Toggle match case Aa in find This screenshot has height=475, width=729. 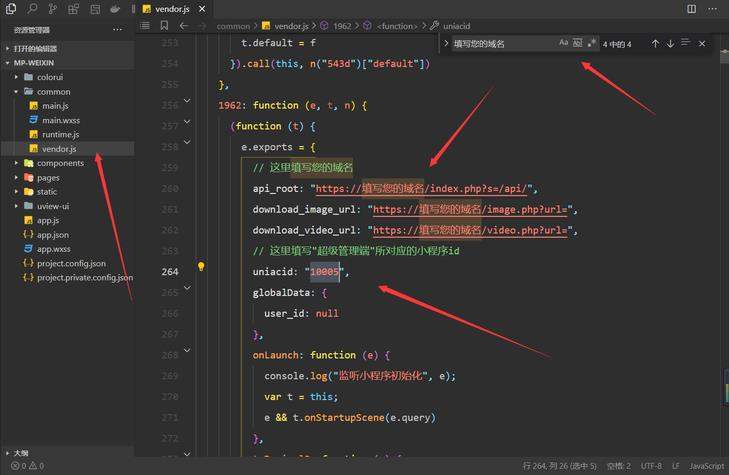click(563, 43)
